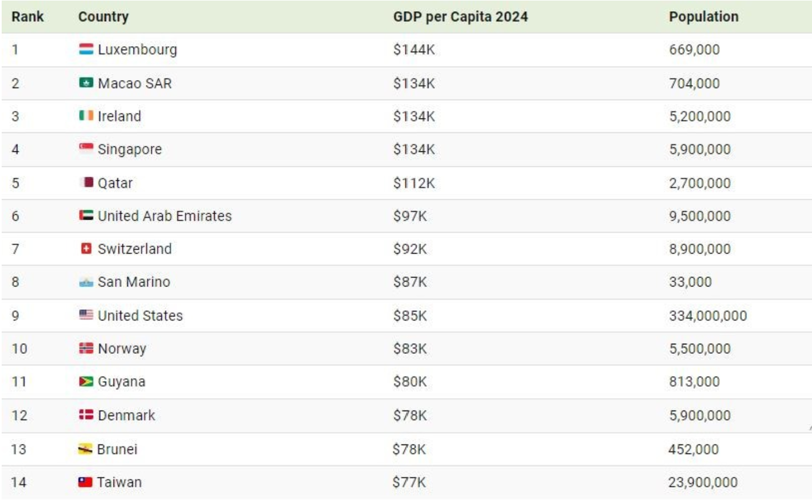Open the San Marino country link
The width and height of the screenshot is (812, 504).
coord(134,282)
